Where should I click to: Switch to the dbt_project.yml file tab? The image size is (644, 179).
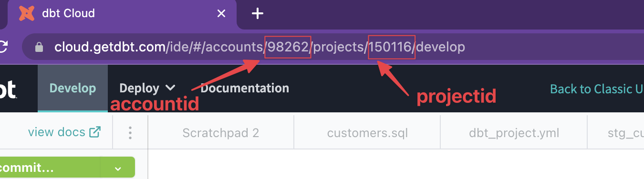514,132
